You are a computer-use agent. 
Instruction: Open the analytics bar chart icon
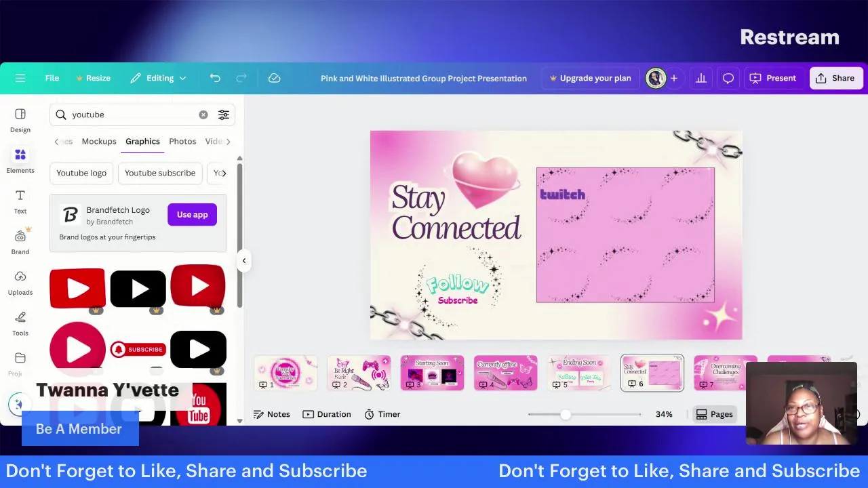[x=701, y=78]
